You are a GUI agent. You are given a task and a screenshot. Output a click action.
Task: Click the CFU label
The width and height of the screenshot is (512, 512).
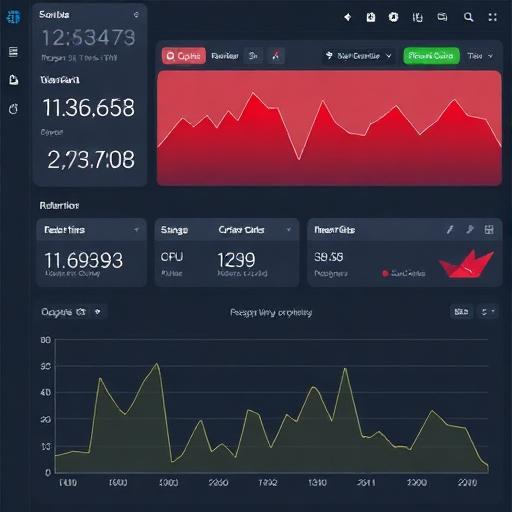pos(172,257)
